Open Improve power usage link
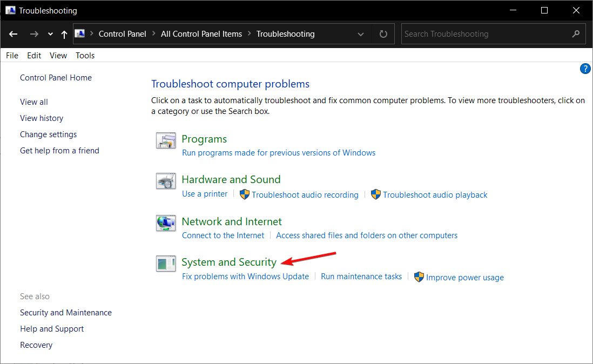The image size is (593, 364). pyautogui.click(x=465, y=278)
